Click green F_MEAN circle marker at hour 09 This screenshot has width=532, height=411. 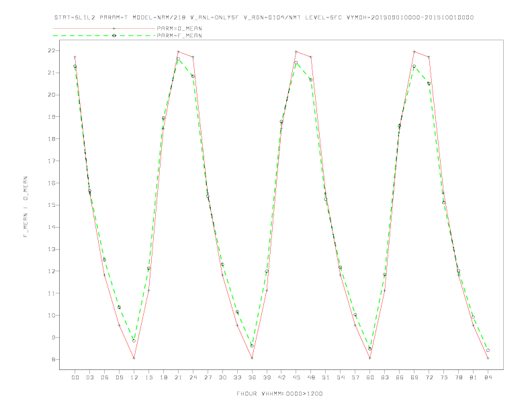point(119,307)
